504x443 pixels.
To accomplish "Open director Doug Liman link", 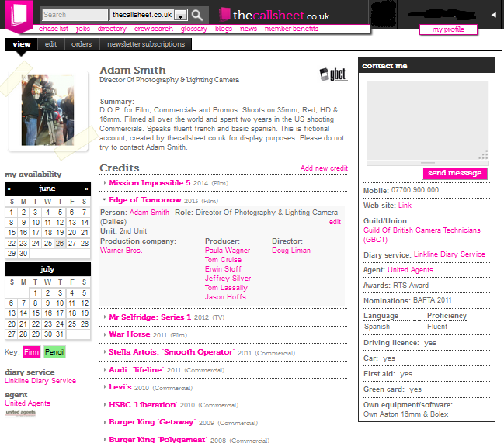I will click(291, 251).
